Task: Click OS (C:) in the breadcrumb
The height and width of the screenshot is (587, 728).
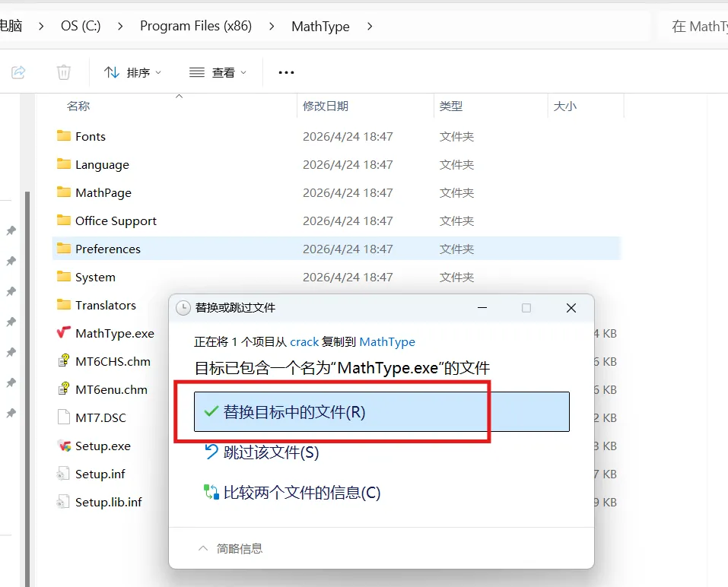Action: (81, 26)
